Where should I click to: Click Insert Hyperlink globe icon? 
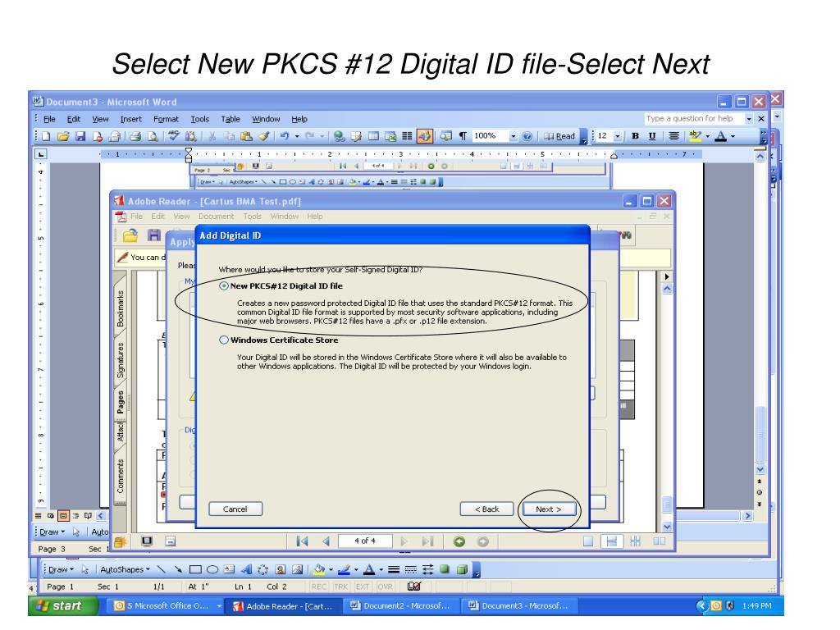338,136
